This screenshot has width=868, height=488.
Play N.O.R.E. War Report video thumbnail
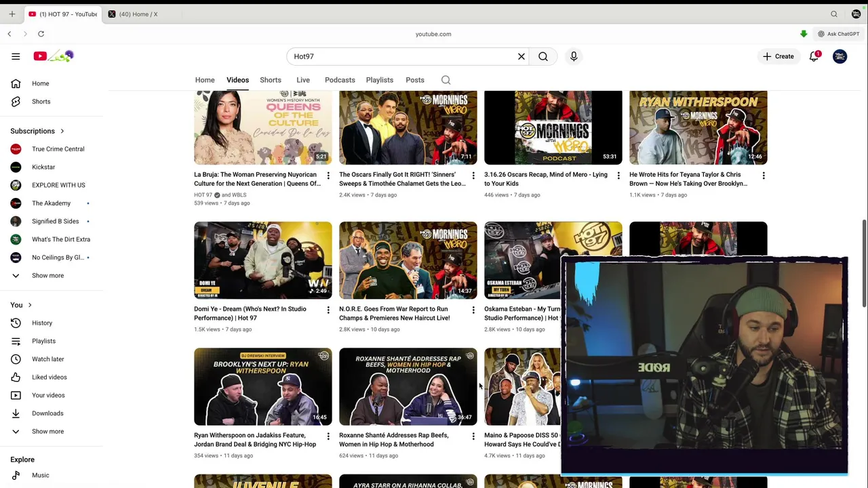tap(408, 260)
